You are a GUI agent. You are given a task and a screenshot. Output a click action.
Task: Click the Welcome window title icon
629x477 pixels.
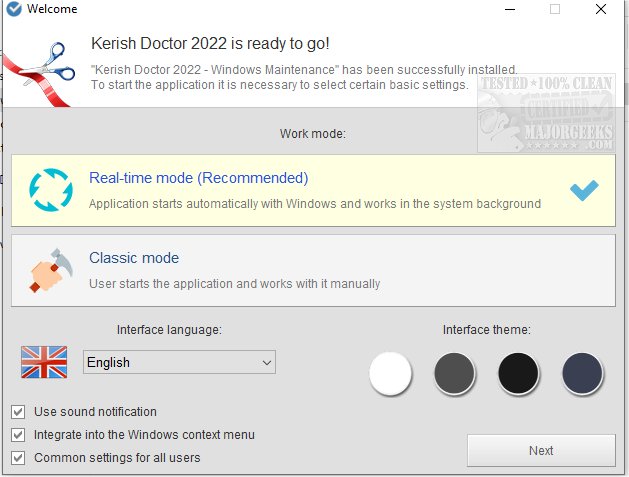[x=14, y=9]
